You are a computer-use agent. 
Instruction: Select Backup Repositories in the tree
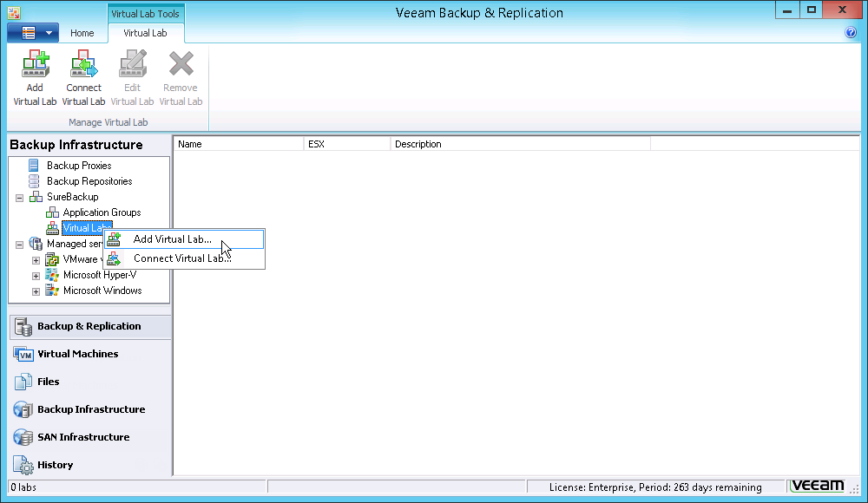(89, 181)
